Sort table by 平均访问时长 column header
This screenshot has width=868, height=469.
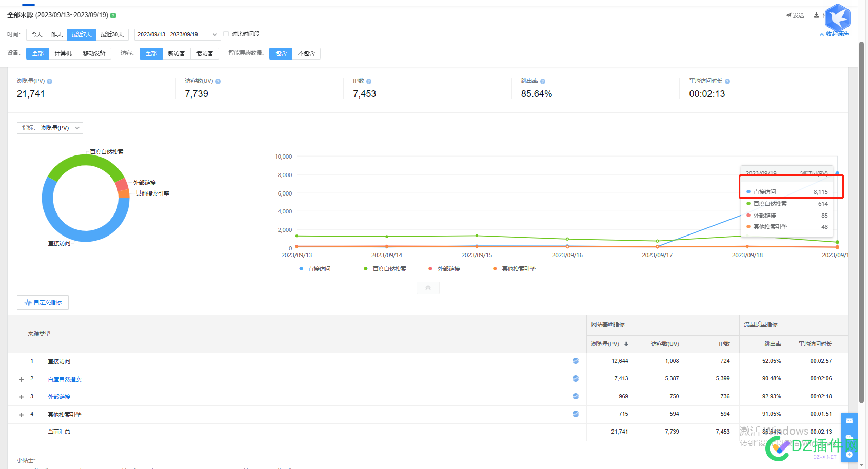(x=815, y=344)
